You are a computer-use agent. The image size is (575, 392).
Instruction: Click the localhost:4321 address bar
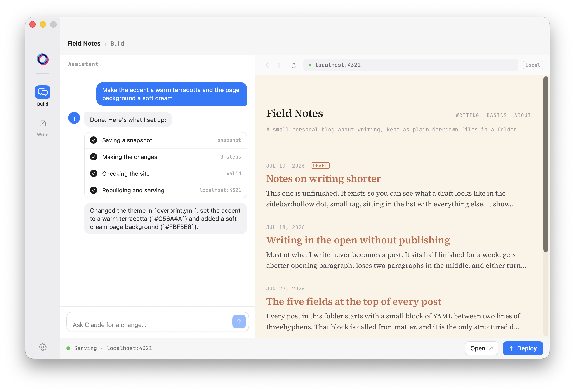point(410,65)
